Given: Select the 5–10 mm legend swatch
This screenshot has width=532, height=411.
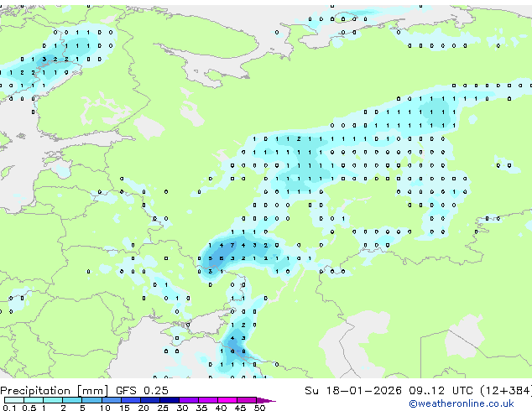Looking at the screenshot, I should 91,400.
